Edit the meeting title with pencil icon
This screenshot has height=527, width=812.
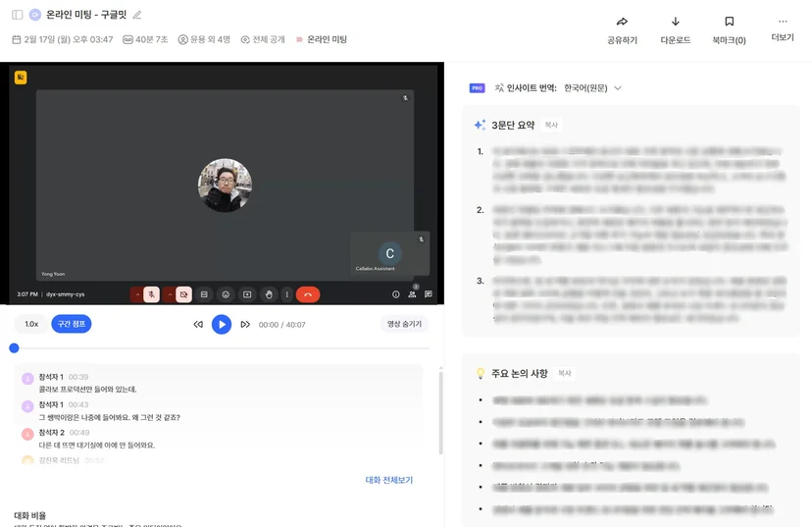coord(137,15)
